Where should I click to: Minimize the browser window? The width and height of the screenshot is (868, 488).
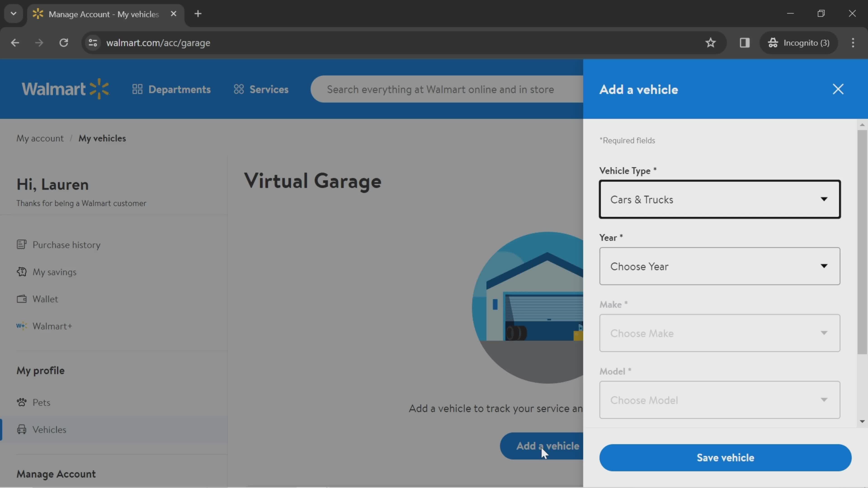790,14
